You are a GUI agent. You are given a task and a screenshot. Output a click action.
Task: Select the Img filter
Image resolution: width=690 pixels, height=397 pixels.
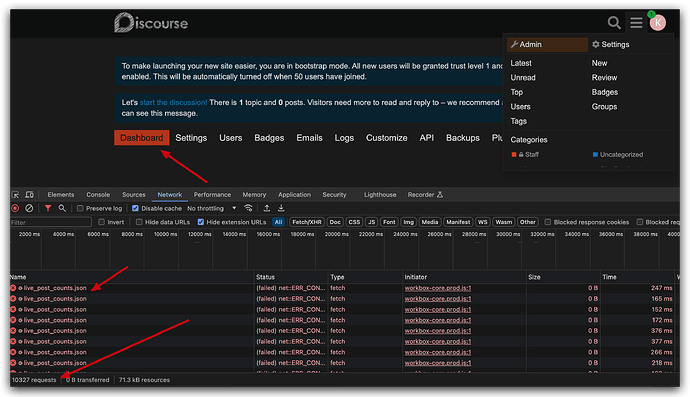point(408,222)
